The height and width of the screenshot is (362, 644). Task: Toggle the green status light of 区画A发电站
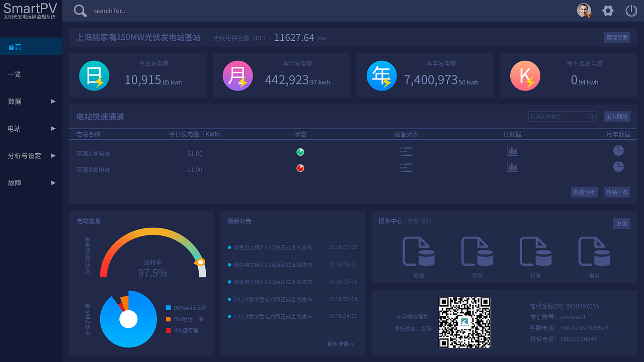[300, 151]
